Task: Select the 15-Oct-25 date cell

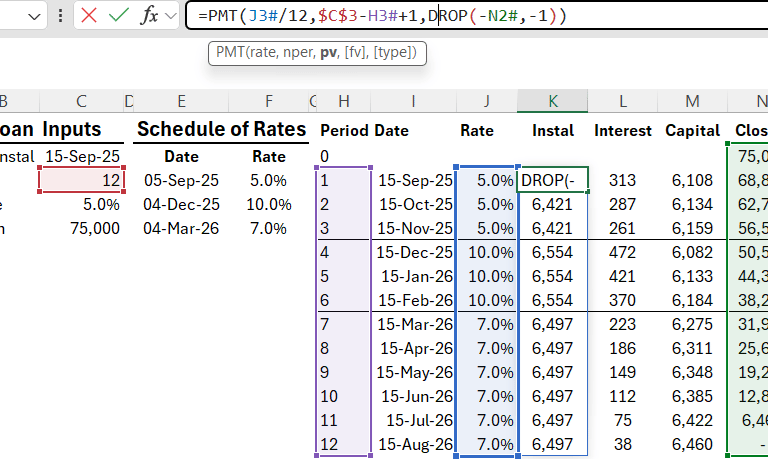Action: tap(413, 204)
